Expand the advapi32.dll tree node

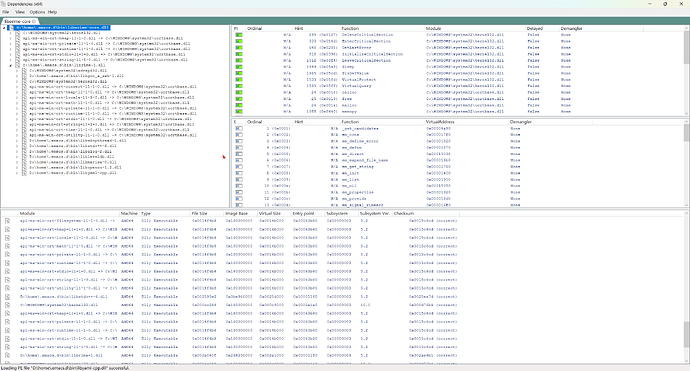pyautogui.click(x=18, y=70)
